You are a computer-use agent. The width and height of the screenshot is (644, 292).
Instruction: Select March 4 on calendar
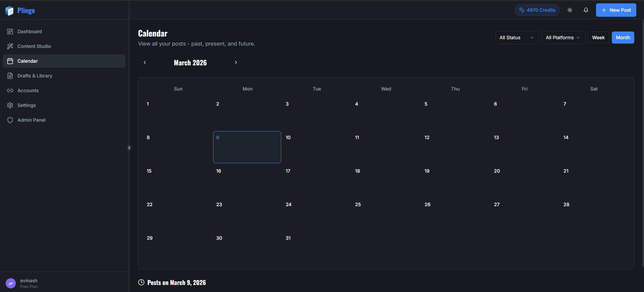click(386, 114)
